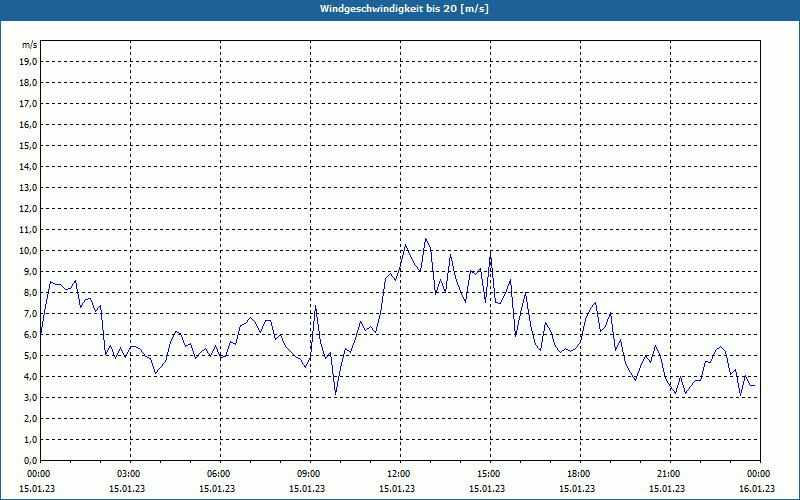Click the '9,0' y-axis value
The height and width of the screenshot is (500, 800).
[30, 271]
